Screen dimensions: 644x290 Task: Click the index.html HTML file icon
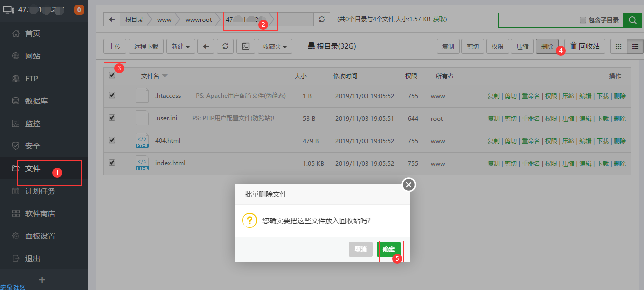142,163
